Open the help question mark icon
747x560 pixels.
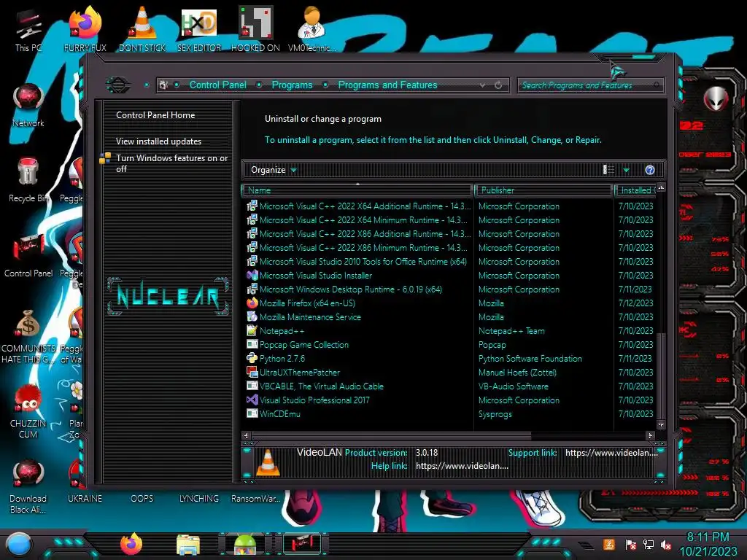click(x=650, y=170)
